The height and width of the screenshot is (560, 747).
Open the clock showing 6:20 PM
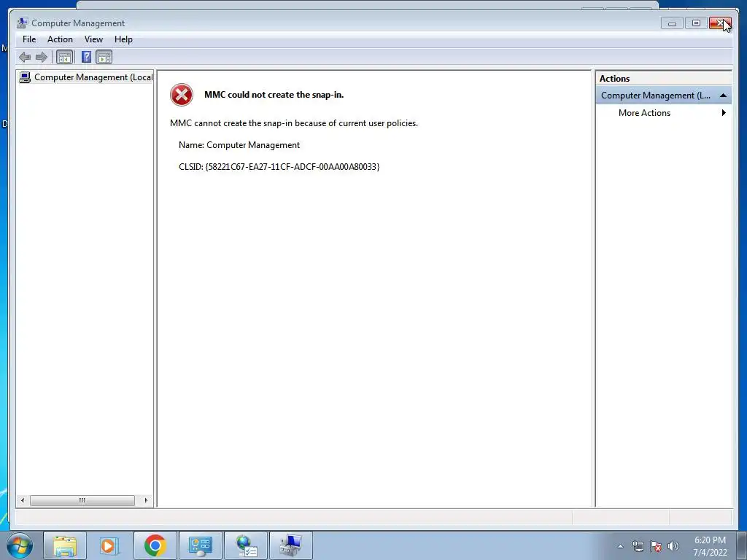tap(710, 546)
